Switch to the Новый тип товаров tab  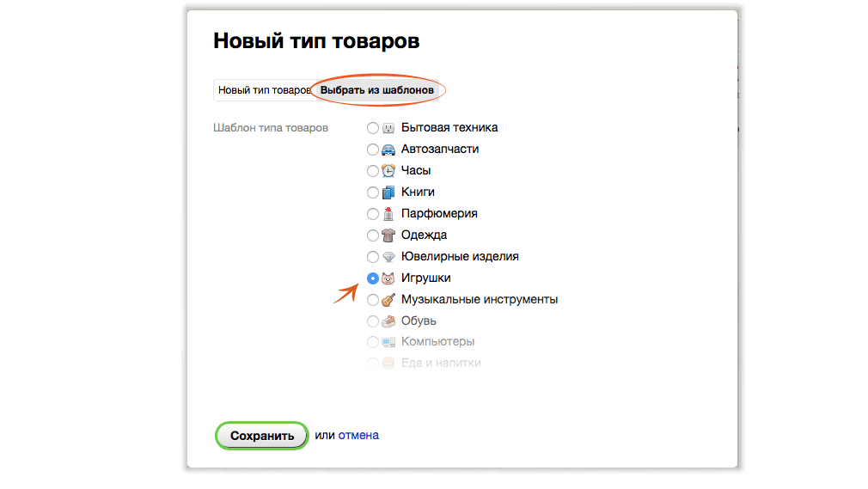coord(264,90)
